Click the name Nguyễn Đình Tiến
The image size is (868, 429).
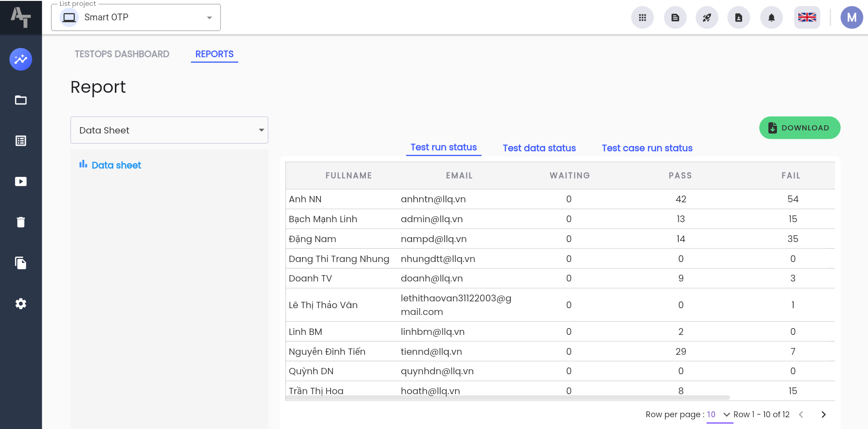point(327,352)
